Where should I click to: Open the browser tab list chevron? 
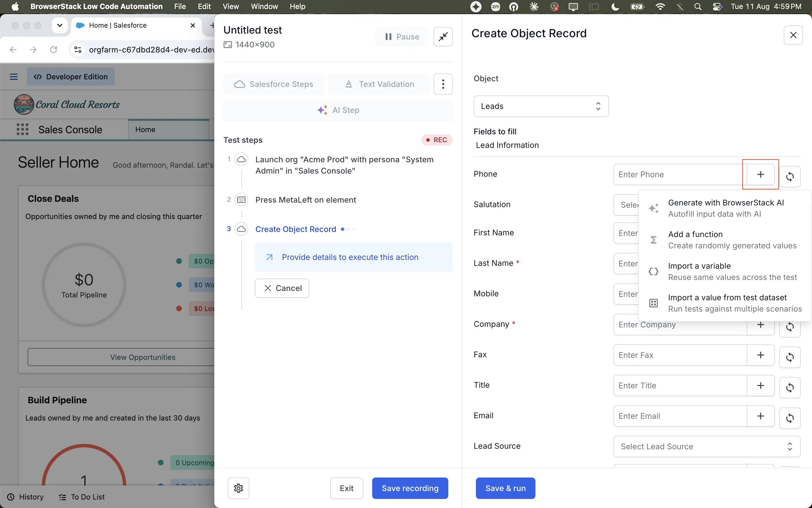click(x=60, y=25)
